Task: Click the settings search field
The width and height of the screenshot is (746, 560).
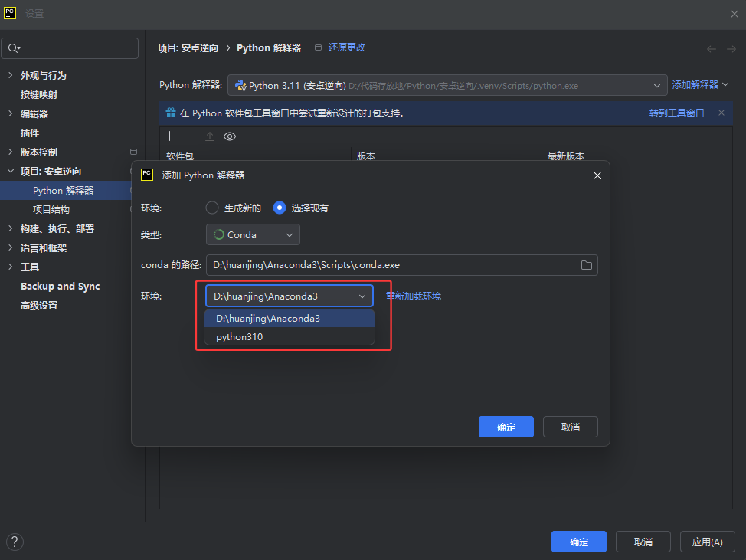Action: 70,48
